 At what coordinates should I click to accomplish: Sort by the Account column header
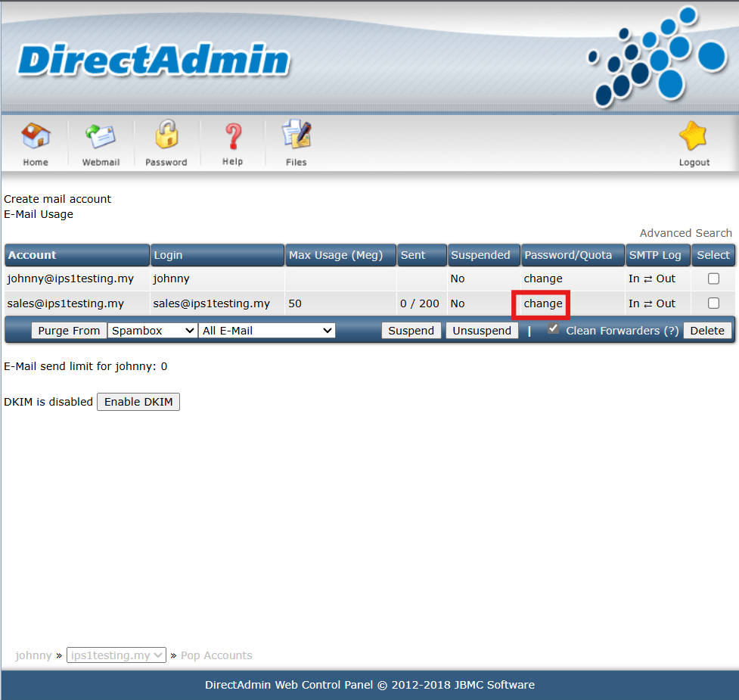point(32,255)
